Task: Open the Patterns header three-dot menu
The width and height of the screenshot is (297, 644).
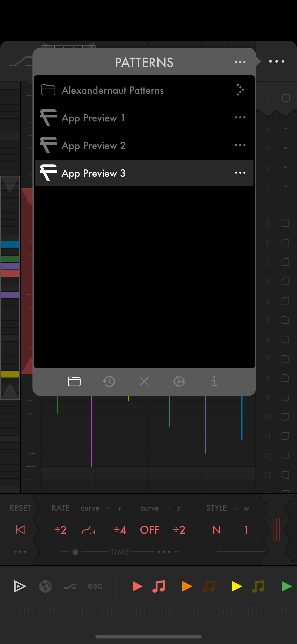Action: tap(240, 62)
